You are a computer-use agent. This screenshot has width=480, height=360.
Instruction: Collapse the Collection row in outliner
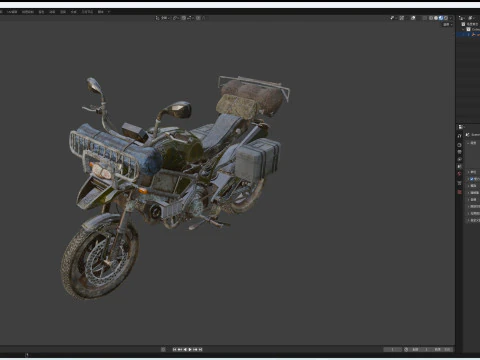pyautogui.click(x=463, y=29)
